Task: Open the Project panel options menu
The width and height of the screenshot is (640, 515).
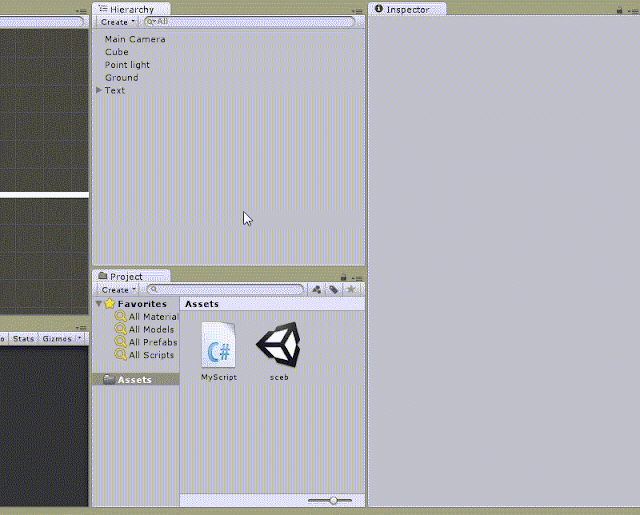Action: (x=357, y=278)
